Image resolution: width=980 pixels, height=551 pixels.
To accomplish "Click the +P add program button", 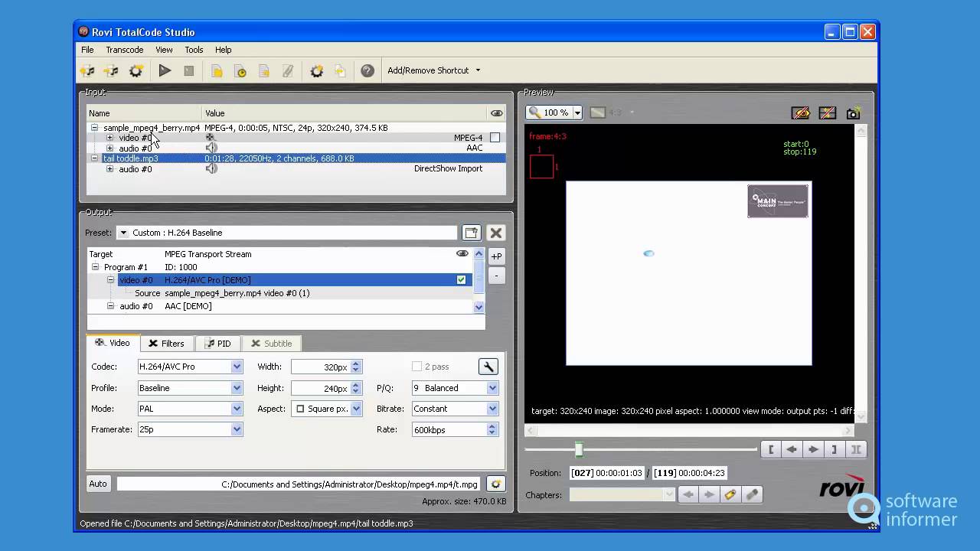I will [x=497, y=256].
